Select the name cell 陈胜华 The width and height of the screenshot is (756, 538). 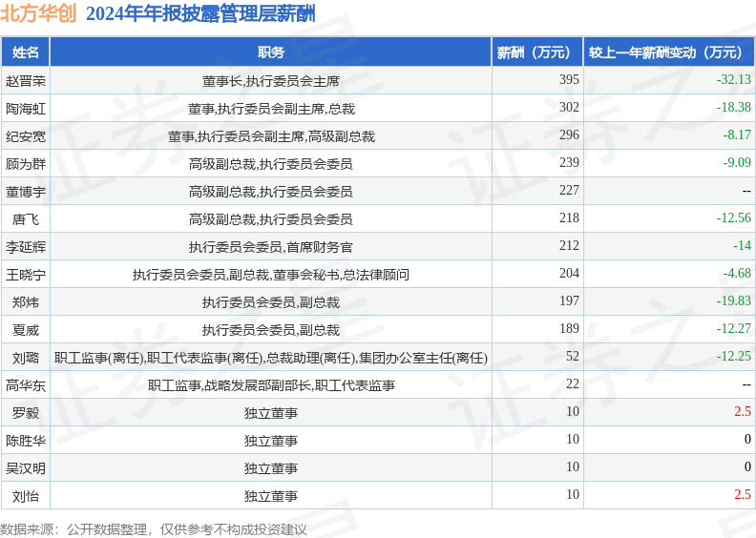[26, 441]
